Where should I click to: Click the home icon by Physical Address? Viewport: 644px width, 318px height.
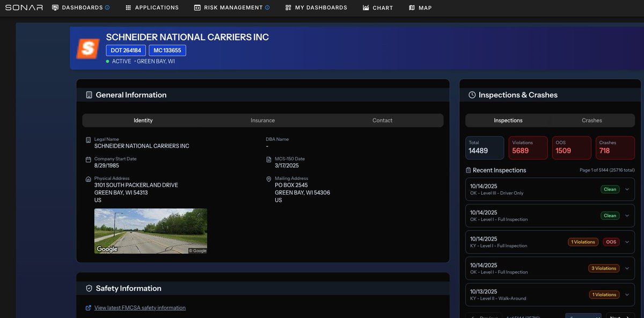(89, 179)
